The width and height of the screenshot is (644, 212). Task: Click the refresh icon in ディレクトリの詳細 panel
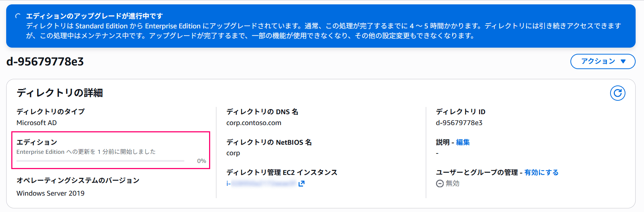617,93
